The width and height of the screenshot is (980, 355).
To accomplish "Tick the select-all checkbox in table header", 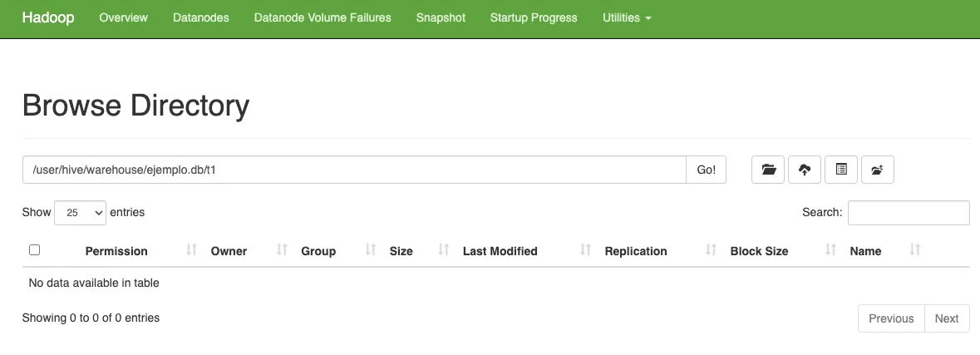I will pos(34,250).
